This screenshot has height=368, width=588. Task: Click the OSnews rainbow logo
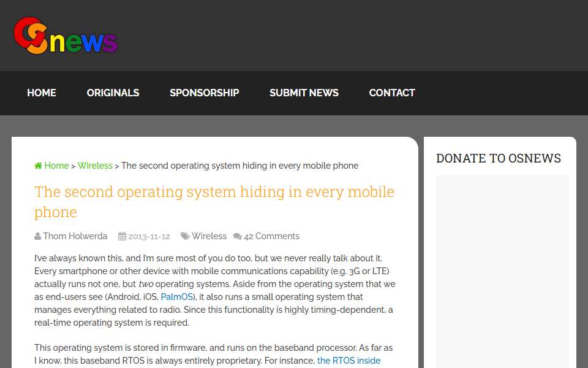66,36
